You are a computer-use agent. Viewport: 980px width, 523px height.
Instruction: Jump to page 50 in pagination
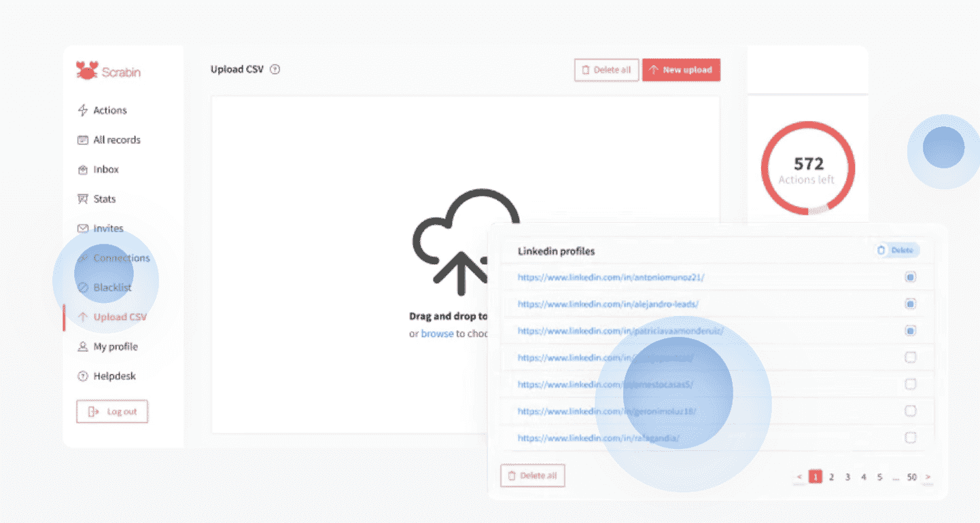[x=912, y=477]
